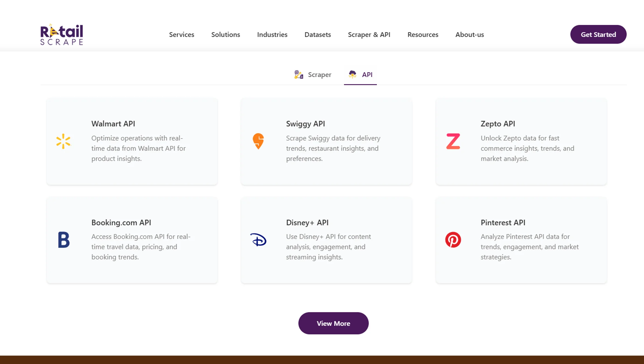Viewport: 644px width, 364px height.
Task: Open the Services navigation menu
Action: click(181, 34)
